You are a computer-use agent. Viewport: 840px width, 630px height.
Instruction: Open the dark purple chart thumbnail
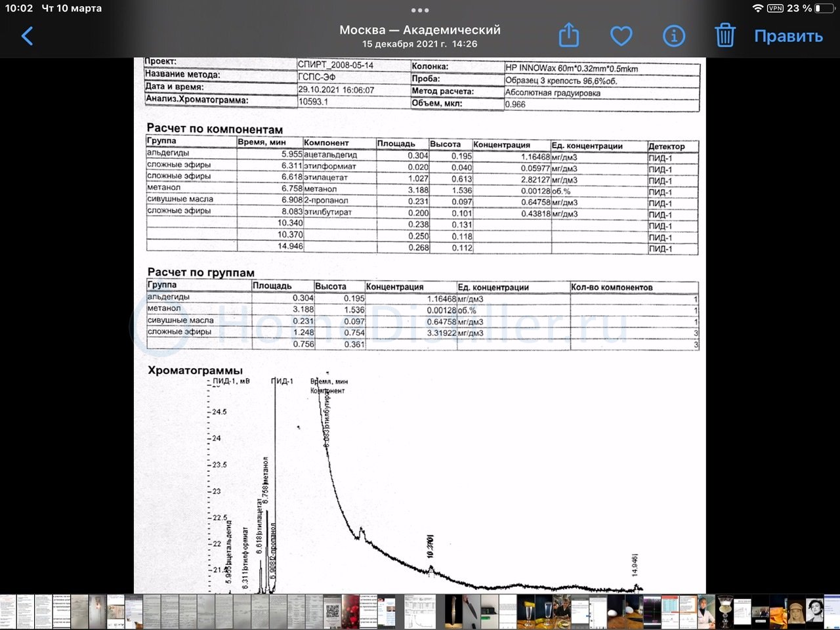[x=652, y=612]
